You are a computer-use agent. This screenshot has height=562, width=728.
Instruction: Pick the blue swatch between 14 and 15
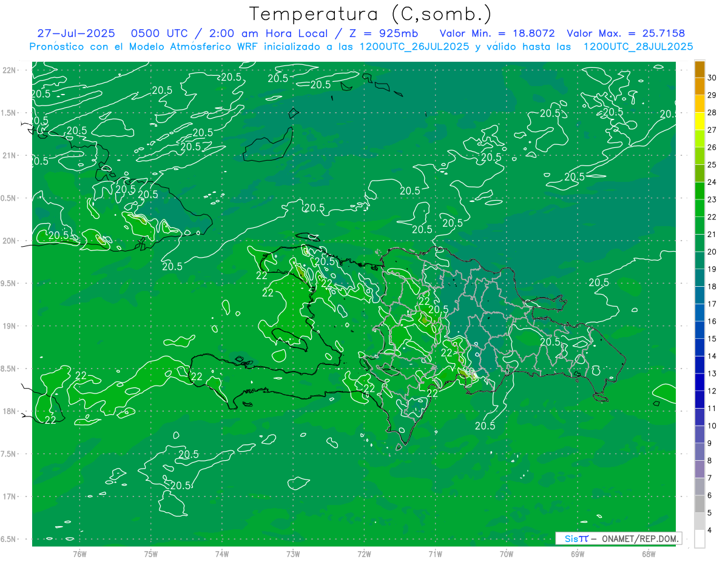[699, 347]
